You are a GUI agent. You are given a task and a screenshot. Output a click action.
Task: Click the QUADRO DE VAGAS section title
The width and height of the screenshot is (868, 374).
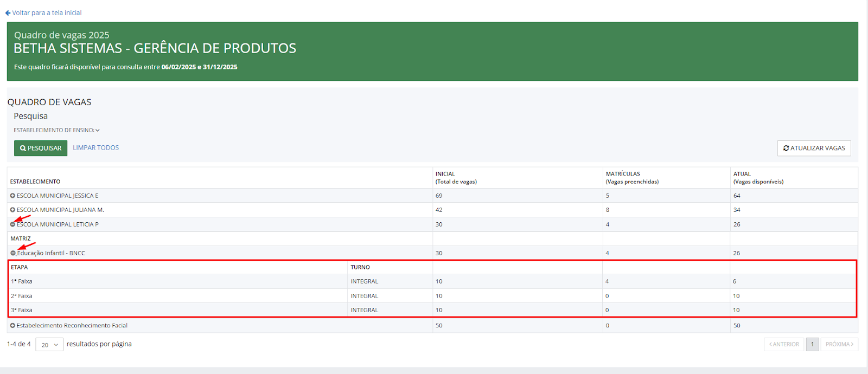point(49,102)
